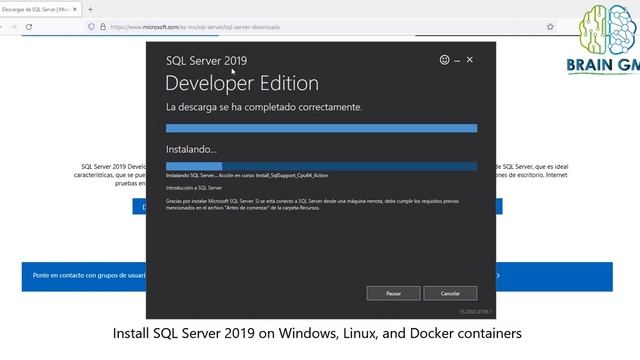Viewport: 640px width, 360px height.
Task: Click the Instalando progress bar
Action: pos(321,166)
